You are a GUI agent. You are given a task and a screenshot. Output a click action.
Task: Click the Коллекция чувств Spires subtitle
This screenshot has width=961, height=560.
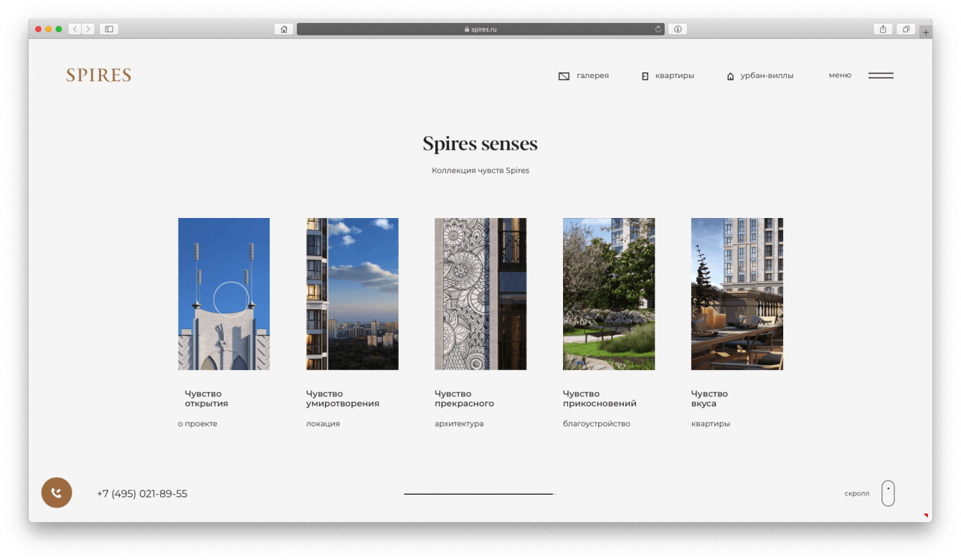pos(480,171)
